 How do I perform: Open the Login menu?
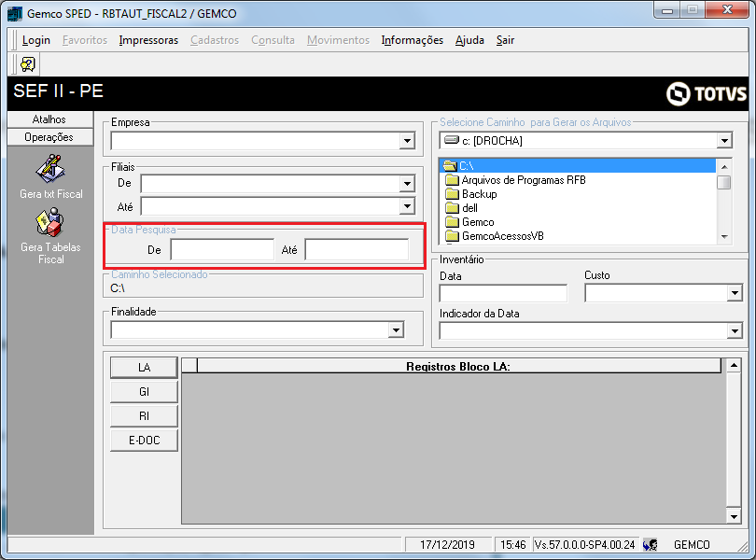pyautogui.click(x=36, y=40)
